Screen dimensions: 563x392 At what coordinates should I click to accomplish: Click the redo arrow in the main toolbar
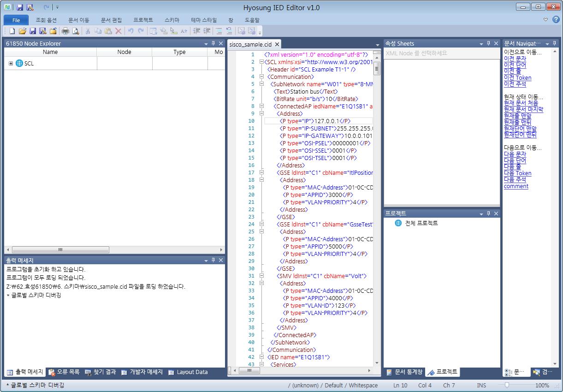[x=141, y=31]
